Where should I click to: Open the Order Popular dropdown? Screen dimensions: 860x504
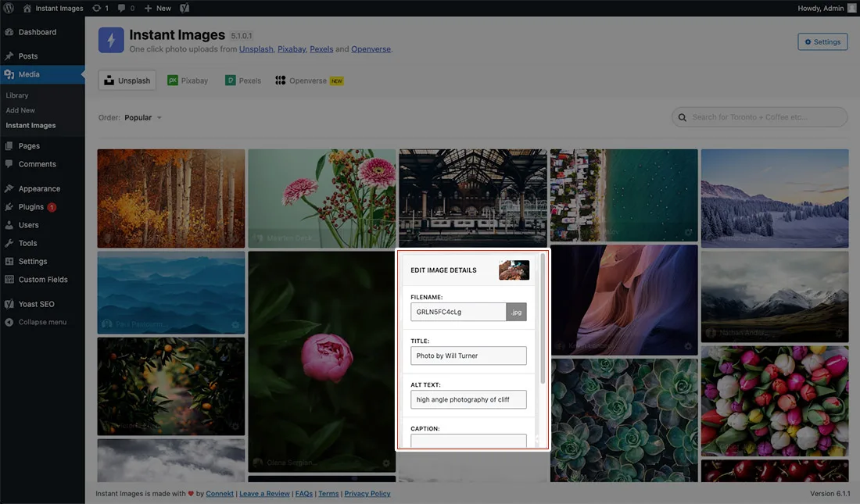pyautogui.click(x=142, y=117)
